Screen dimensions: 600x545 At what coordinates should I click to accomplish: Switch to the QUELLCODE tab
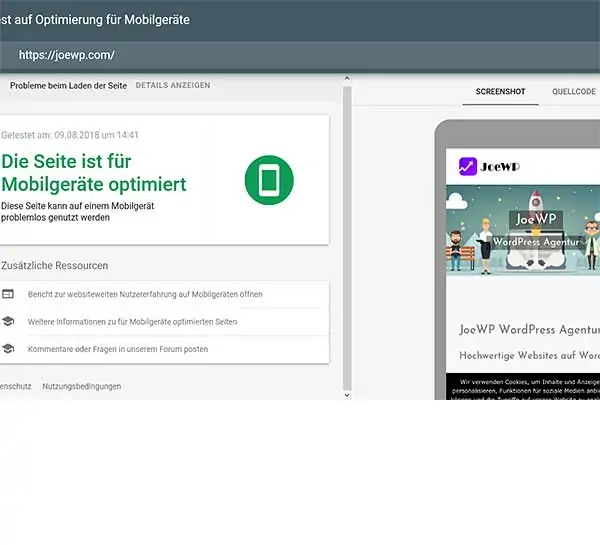574,91
